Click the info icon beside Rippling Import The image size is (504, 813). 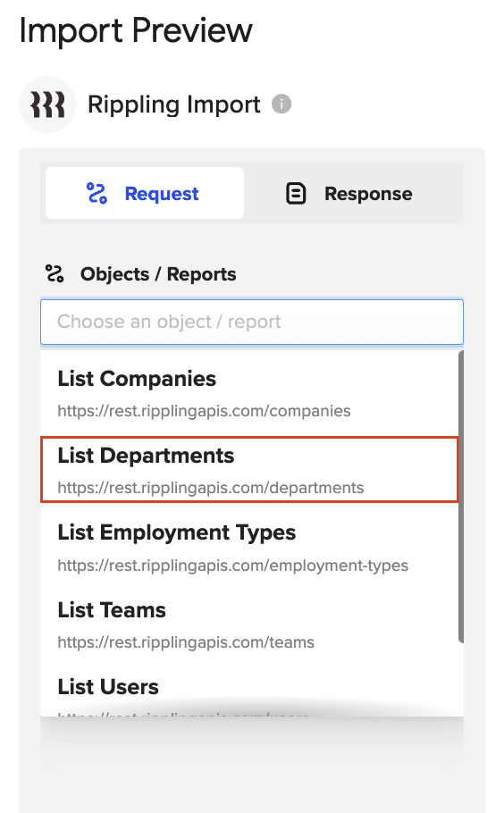[x=281, y=105]
